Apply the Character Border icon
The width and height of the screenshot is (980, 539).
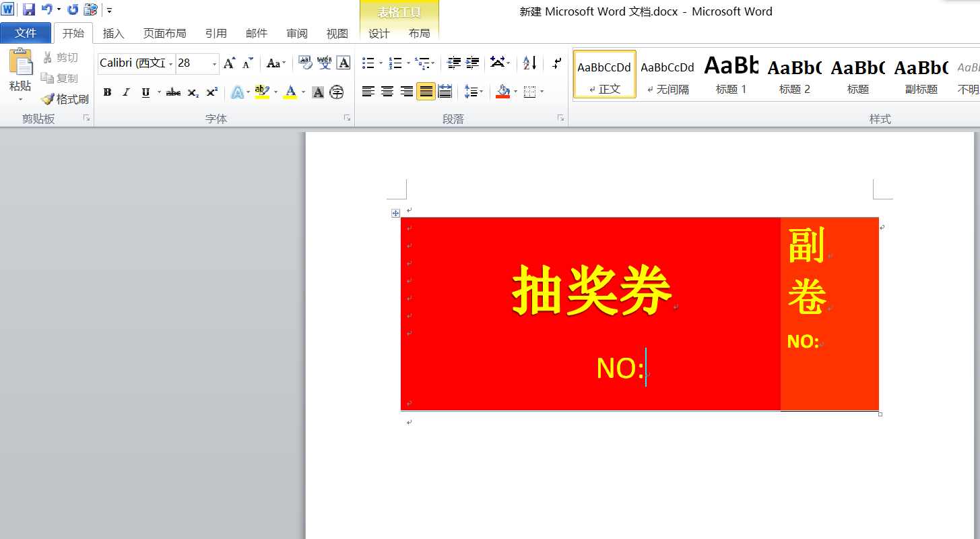pyautogui.click(x=344, y=63)
